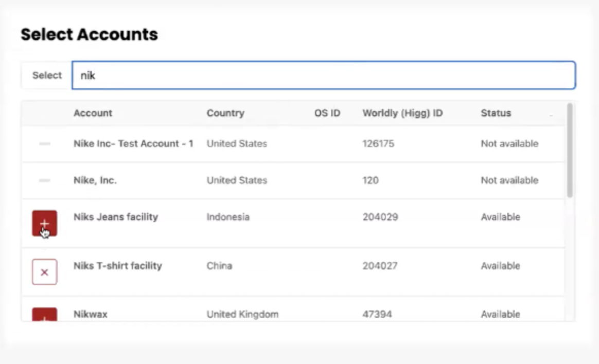Select the Nikwax account name
The width and height of the screenshot is (599, 364).
tap(91, 314)
